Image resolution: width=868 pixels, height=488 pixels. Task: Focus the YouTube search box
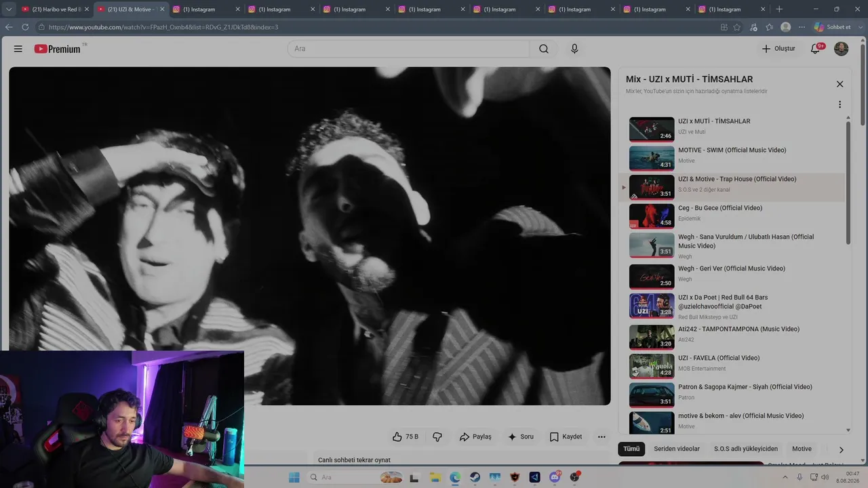[x=408, y=49]
